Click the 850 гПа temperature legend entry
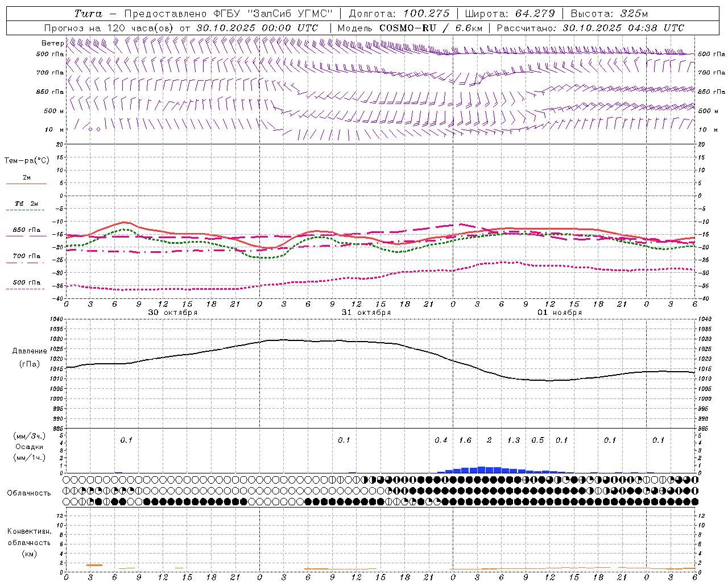Viewport: 728px width, 582px height. click(x=26, y=232)
